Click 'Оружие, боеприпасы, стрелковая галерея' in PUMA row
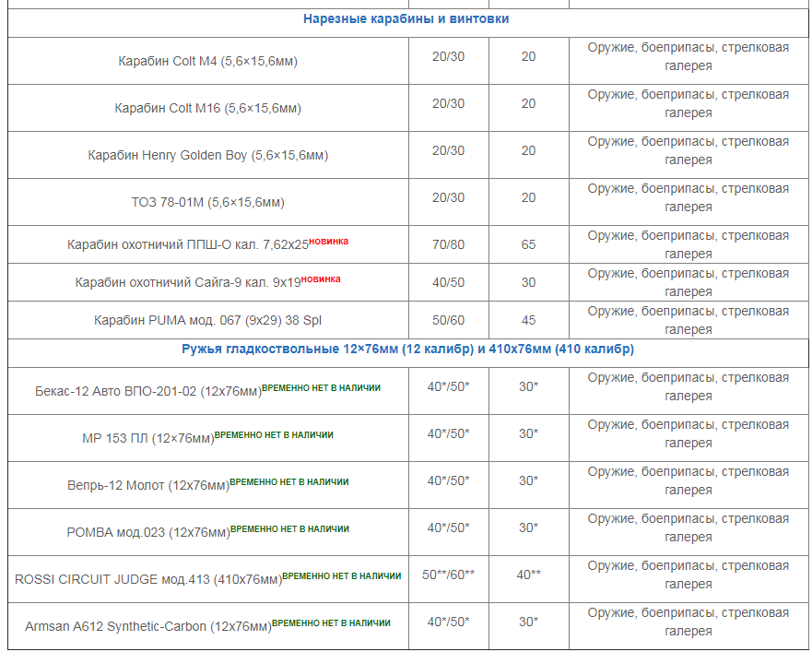Image resolution: width=812 pixels, height=652 pixels. point(688,320)
